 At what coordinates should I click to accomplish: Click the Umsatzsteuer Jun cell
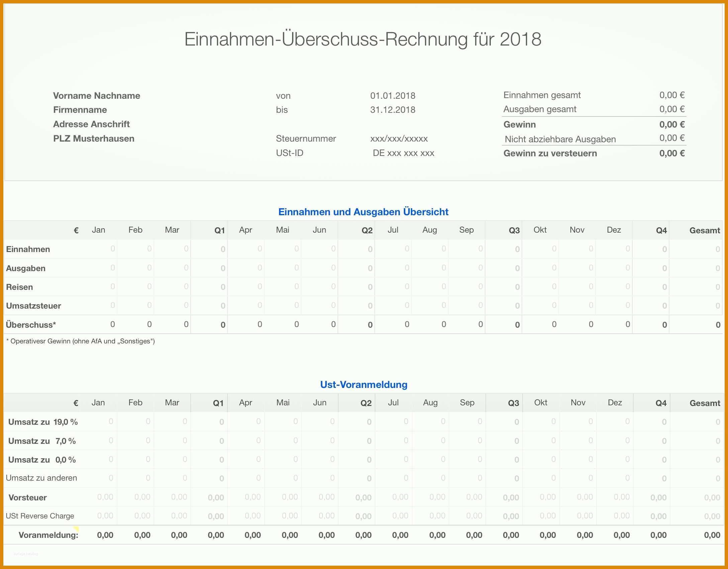click(x=320, y=305)
